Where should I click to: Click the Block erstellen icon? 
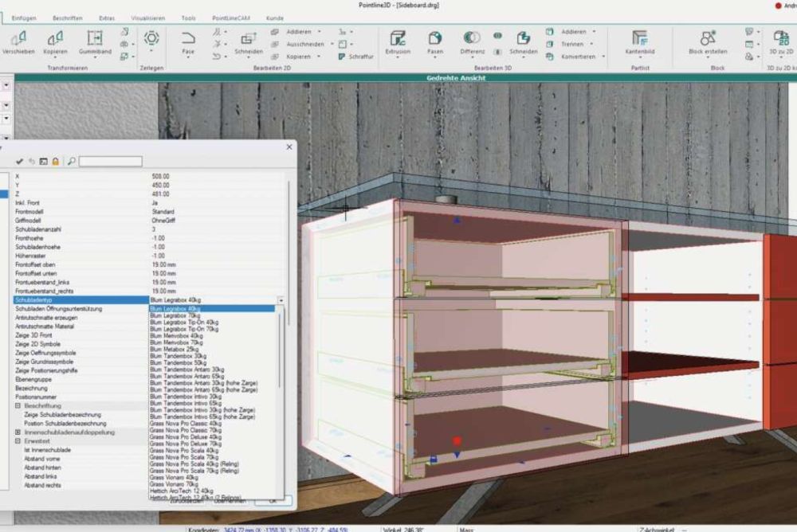point(707,41)
